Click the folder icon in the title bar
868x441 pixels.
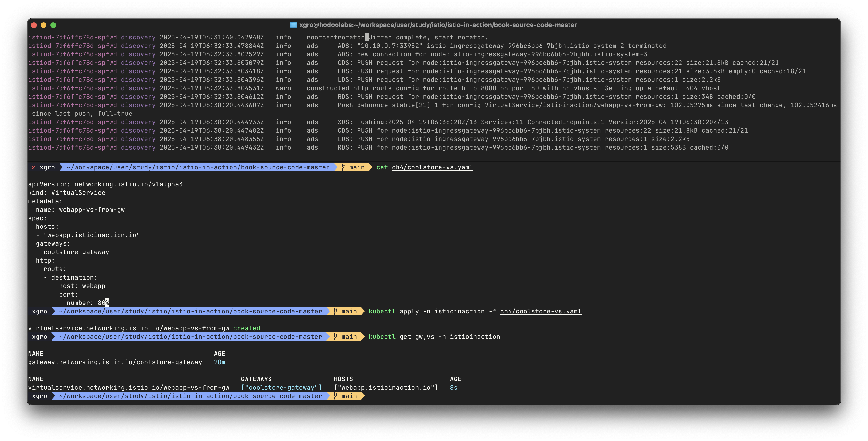(293, 25)
